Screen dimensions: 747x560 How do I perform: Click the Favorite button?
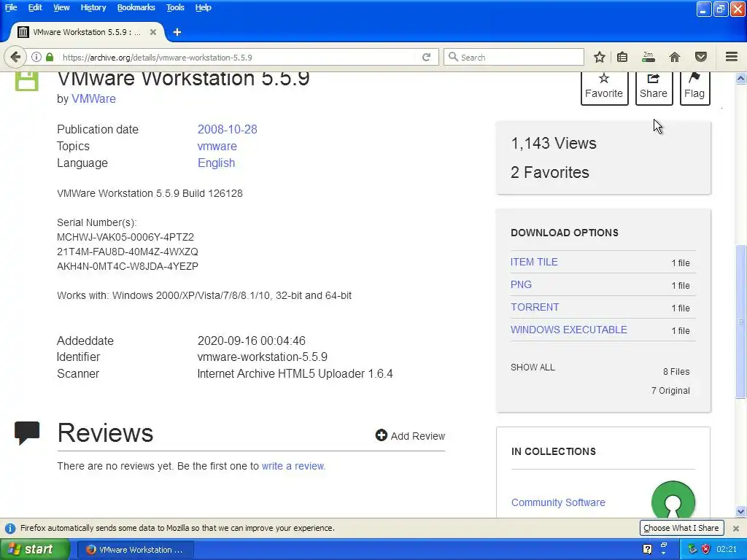click(604, 87)
